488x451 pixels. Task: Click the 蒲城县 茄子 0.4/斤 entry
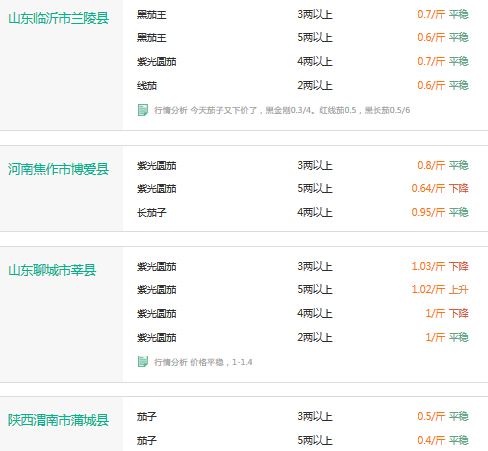click(x=303, y=440)
